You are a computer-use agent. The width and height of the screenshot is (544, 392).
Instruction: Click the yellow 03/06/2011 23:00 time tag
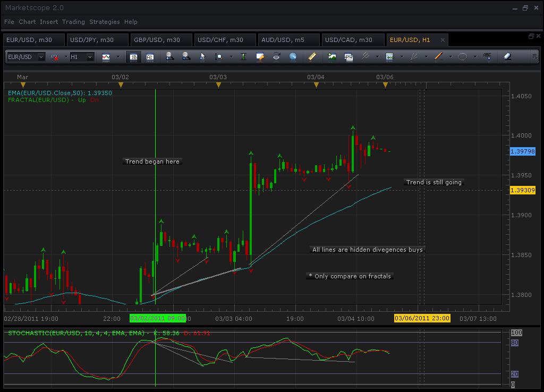[422, 319]
